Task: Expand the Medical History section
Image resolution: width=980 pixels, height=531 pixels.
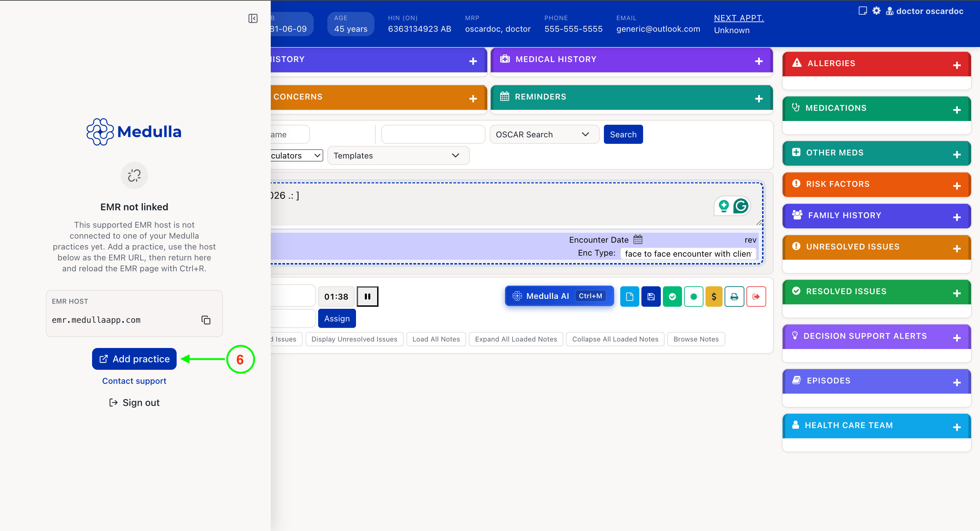Action: point(759,61)
